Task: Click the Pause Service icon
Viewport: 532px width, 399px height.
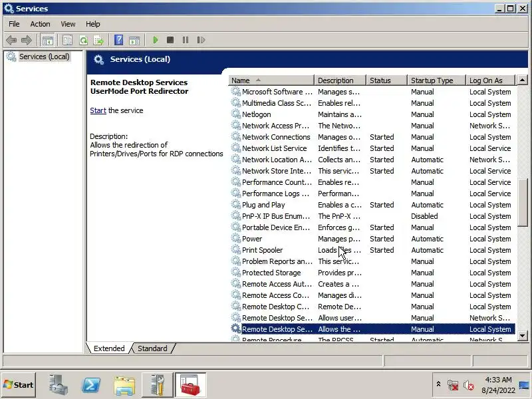Action: coord(186,40)
